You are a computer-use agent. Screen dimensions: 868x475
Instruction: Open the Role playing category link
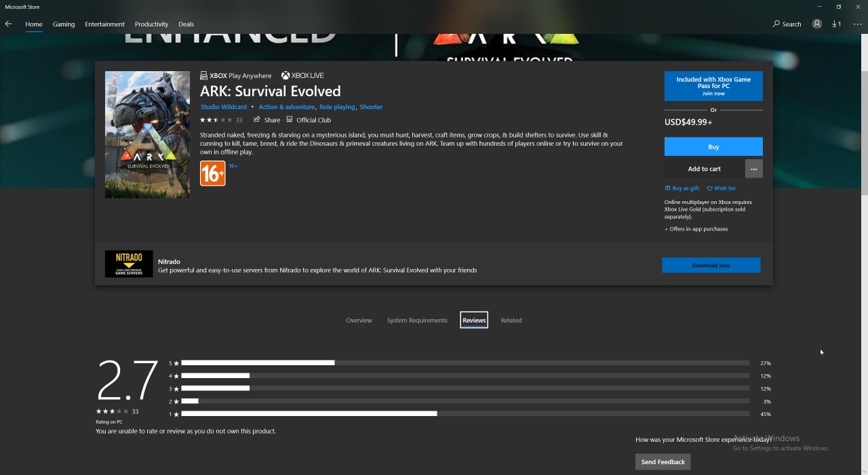[x=337, y=107]
